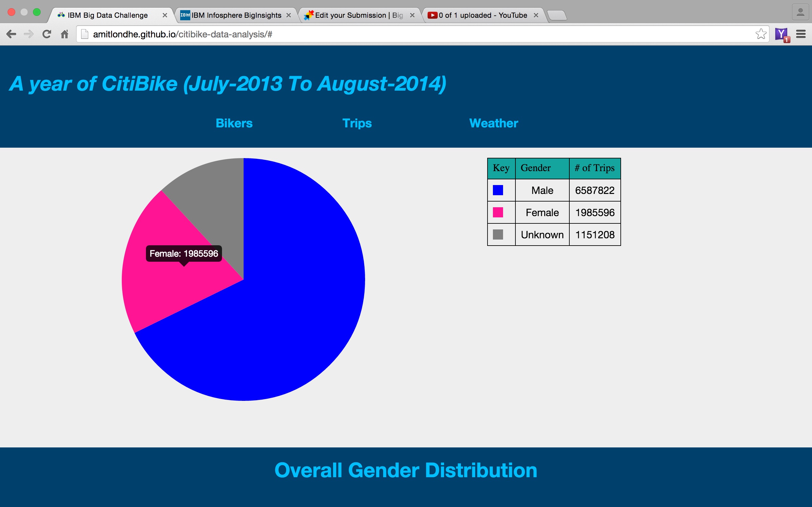Open the Bikers section link
Screen dimensions: 812x507
pyautogui.click(x=234, y=123)
